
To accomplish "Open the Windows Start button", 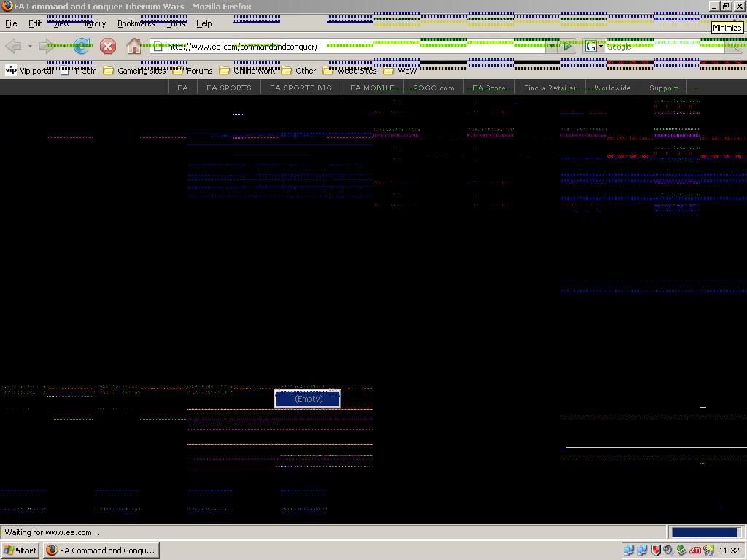I will [x=20, y=551].
